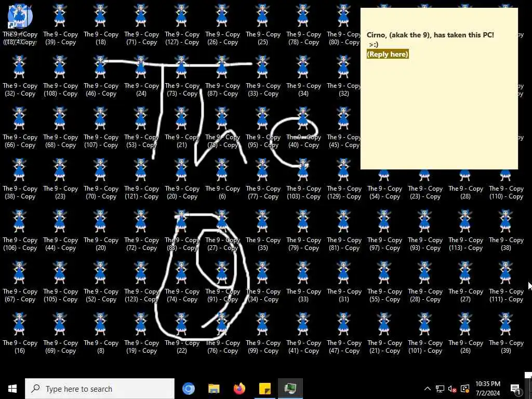Select icon 'The 9 - Copy (67) - Copy'
Image resolution: width=532 pixels, height=399 pixels.
(20, 282)
